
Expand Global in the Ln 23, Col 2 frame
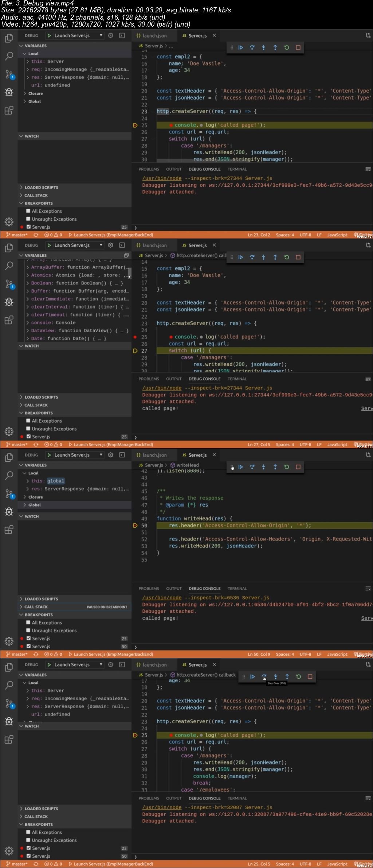point(24,101)
